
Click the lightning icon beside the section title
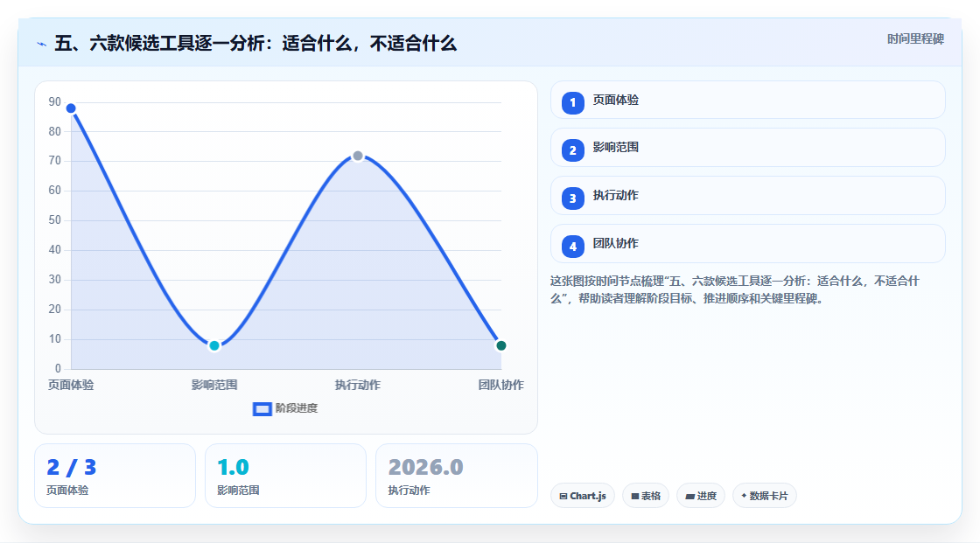click(42, 45)
